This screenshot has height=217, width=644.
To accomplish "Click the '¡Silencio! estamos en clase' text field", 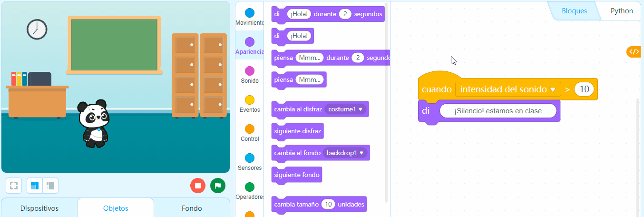I will click(x=498, y=111).
